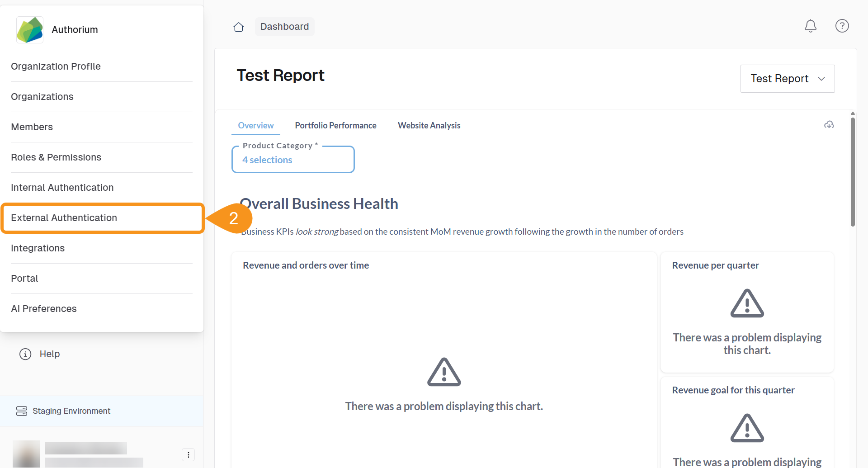This screenshot has height=468, width=868.
Task: Click the help question mark icon
Action: [842, 26]
